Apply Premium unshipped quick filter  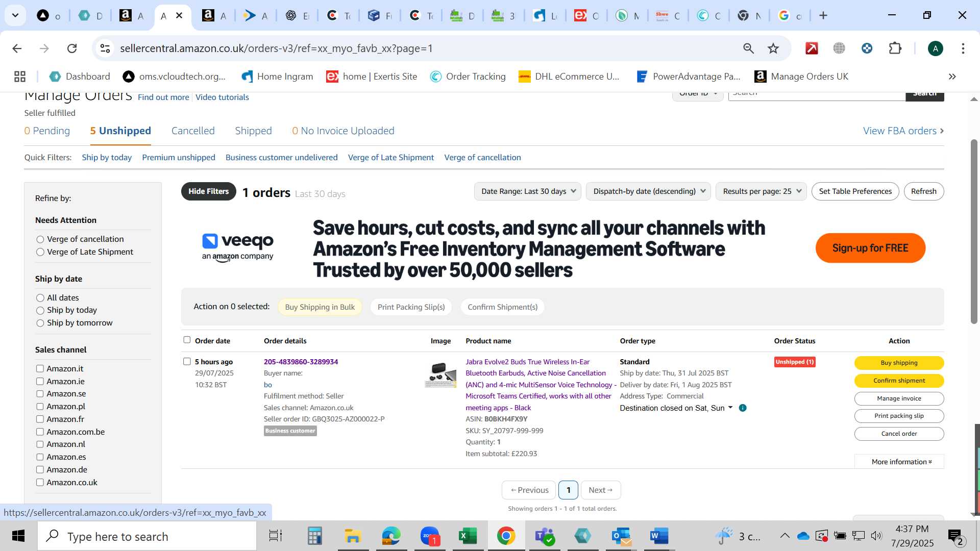[x=179, y=158]
